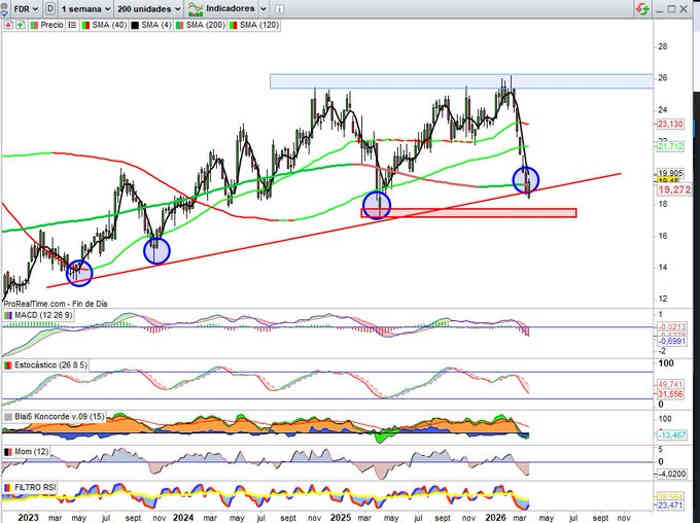Toggle the D daily-mode button
Viewport: 700px width, 523px height.
pos(49,8)
